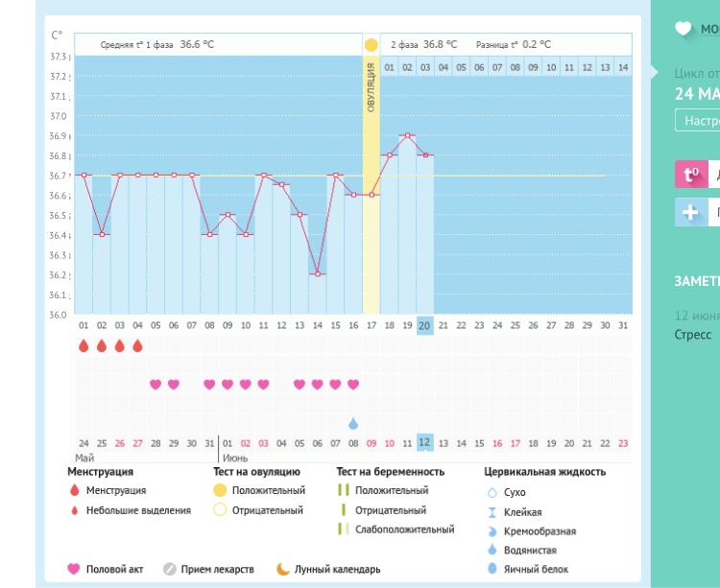
Task: Click the Лунный календарь moon icon in the legend
Action: (283, 569)
